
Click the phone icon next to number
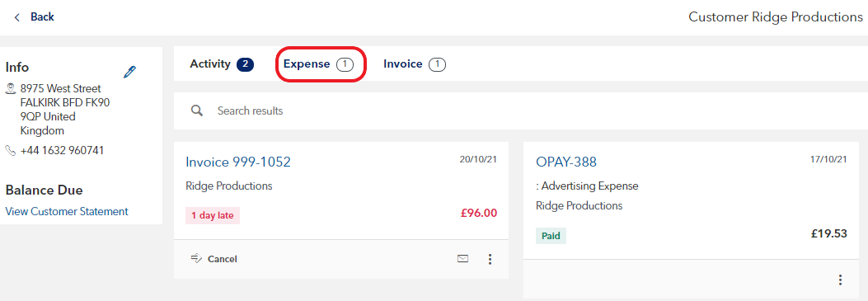point(10,150)
